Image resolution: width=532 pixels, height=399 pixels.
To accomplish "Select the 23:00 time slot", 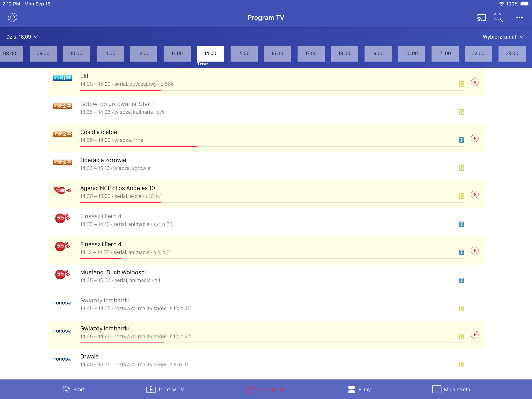I will (512, 53).
